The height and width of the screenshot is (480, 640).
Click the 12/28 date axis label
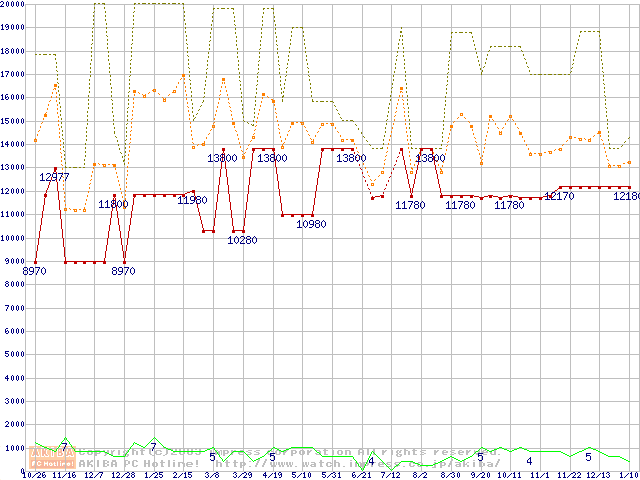(x=123, y=475)
